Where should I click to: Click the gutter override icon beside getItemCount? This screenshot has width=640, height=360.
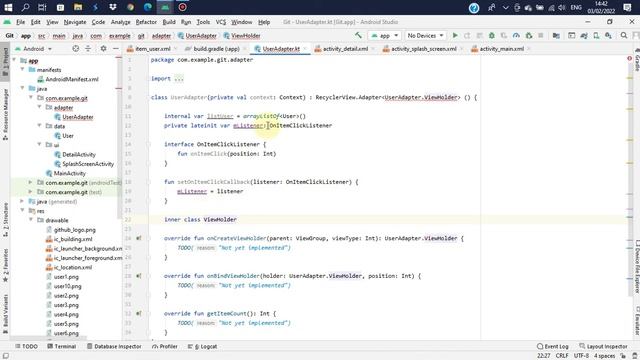coord(139,313)
